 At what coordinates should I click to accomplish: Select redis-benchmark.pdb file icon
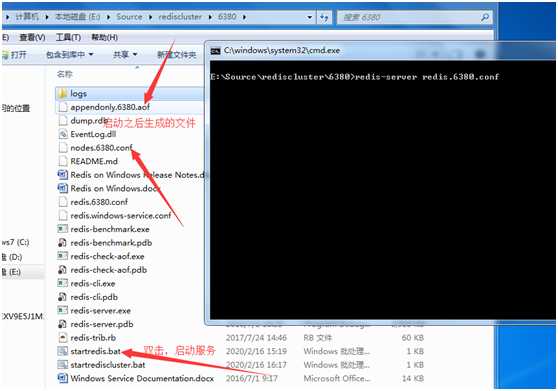pyautogui.click(x=63, y=243)
